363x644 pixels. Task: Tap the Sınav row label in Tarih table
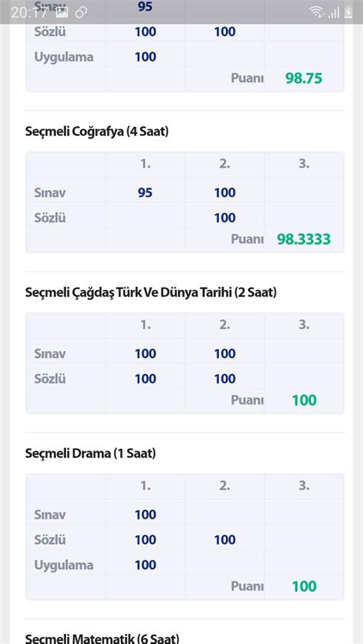coord(50,354)
